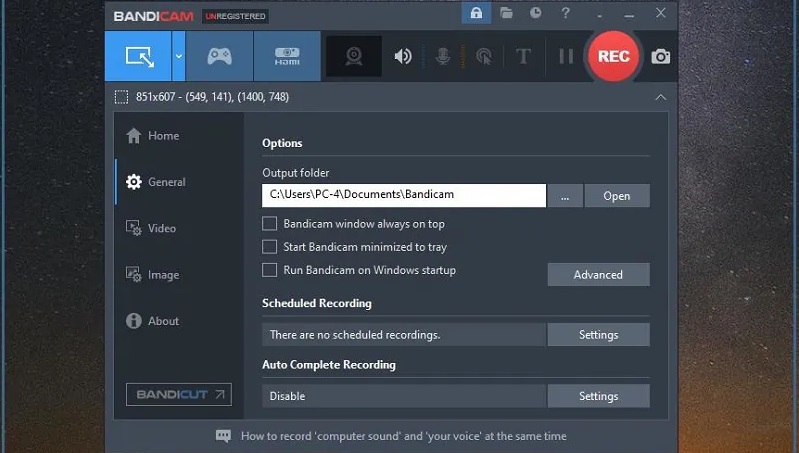
Task: Enable Bandicam window always on top
Action: pyautogui.click(x=270, y=224)
